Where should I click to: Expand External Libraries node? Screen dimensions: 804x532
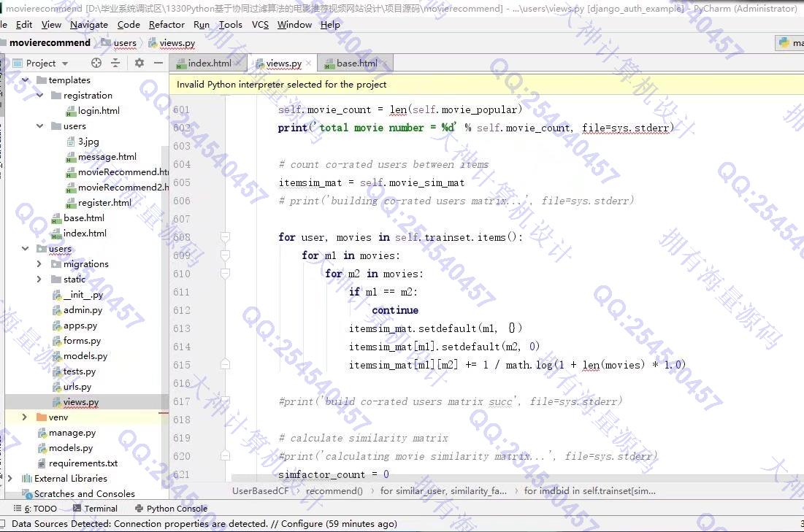[x=9, y=478]
